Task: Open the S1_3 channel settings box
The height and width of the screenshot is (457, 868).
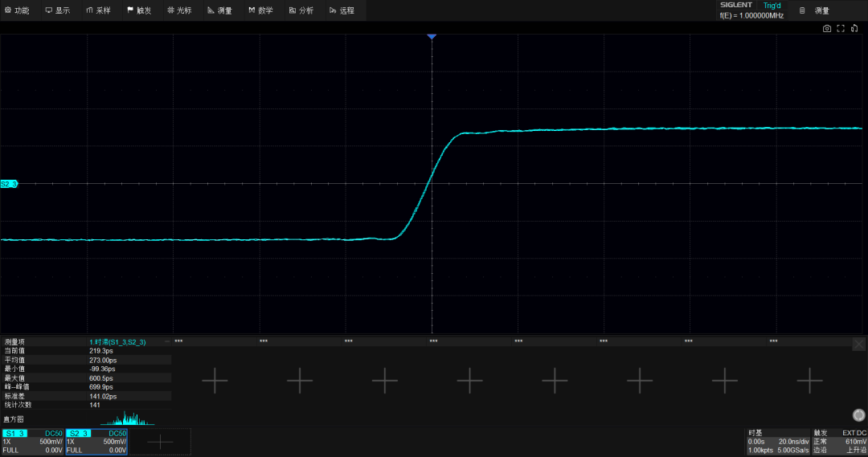Action: 33,442
